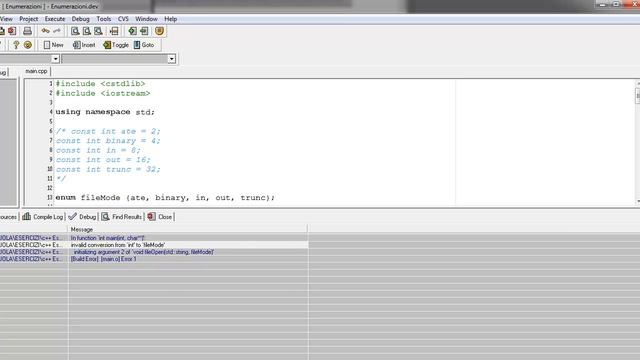
Task: Open the Execute menu
Action: pyautogui.click(x=55, y=19)
